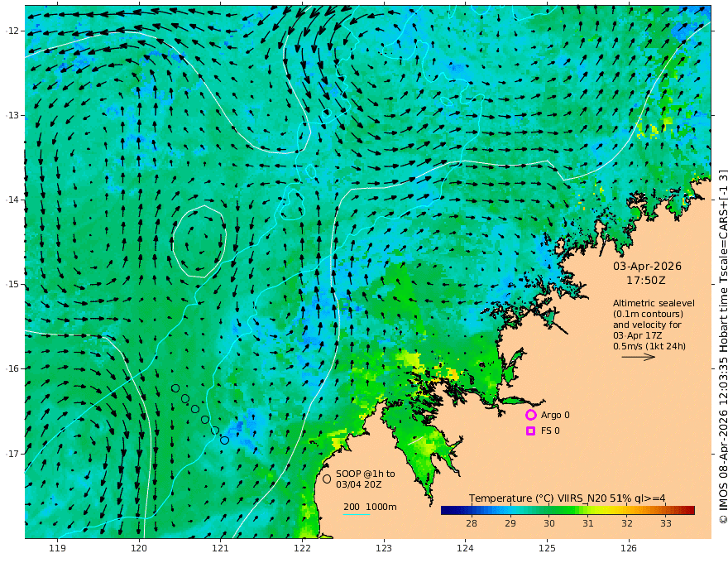Click the magenta FS square marker
Viewport: 728px width, 563px height.
click(x=530, y=431)
